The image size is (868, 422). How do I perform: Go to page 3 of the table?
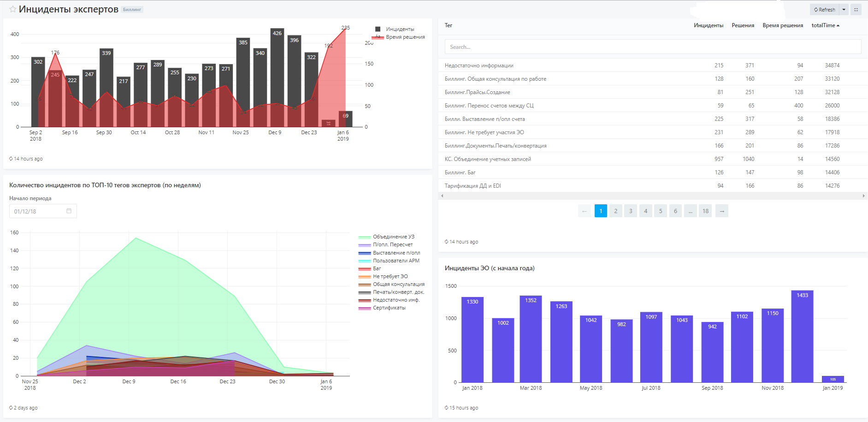point(631,211)
